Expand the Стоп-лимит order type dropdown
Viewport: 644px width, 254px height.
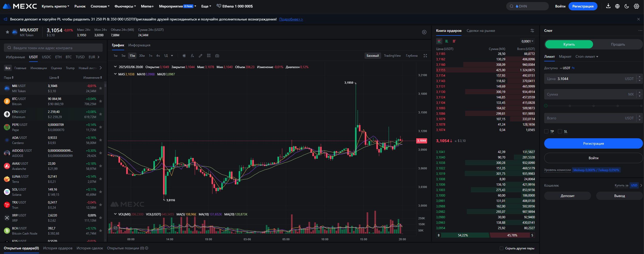coord(587,56)
